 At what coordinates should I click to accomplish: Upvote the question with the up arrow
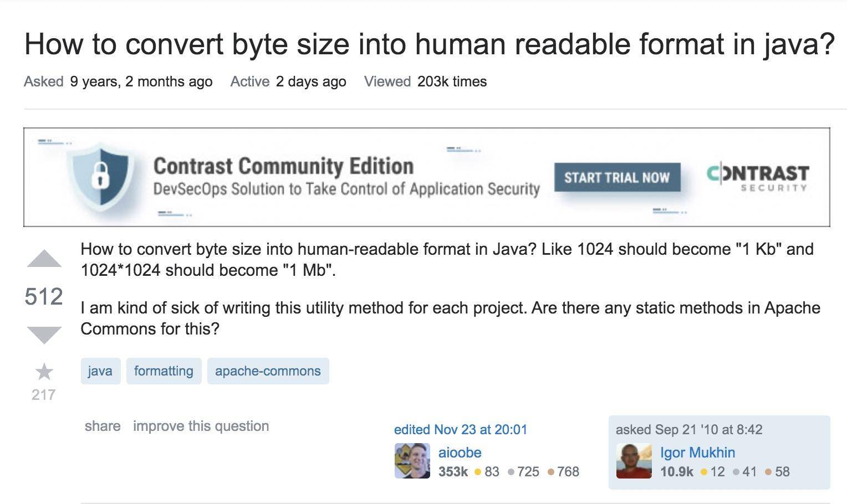(x=44, y=260)
